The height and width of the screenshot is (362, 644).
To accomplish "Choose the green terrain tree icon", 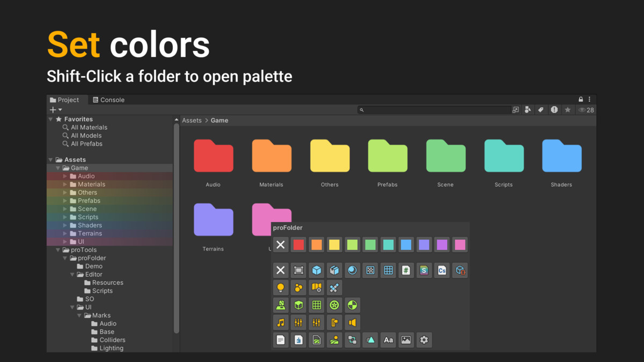I will click(281, 305).
